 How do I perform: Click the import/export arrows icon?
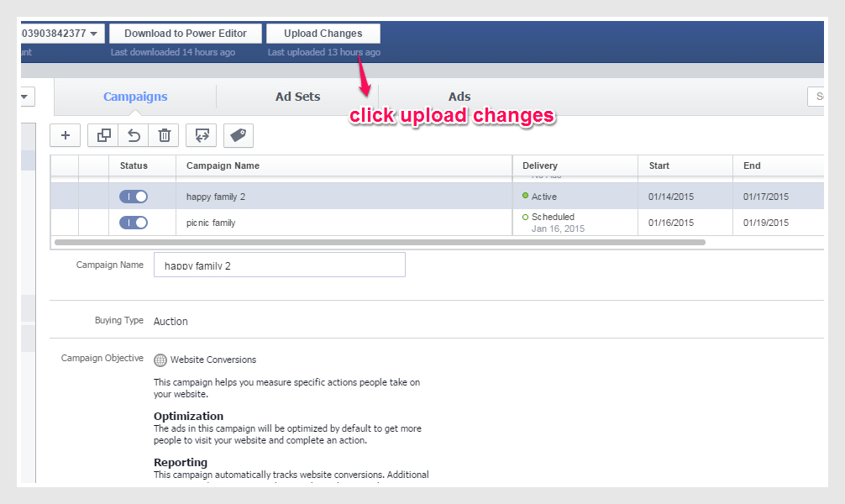point(202,135)
